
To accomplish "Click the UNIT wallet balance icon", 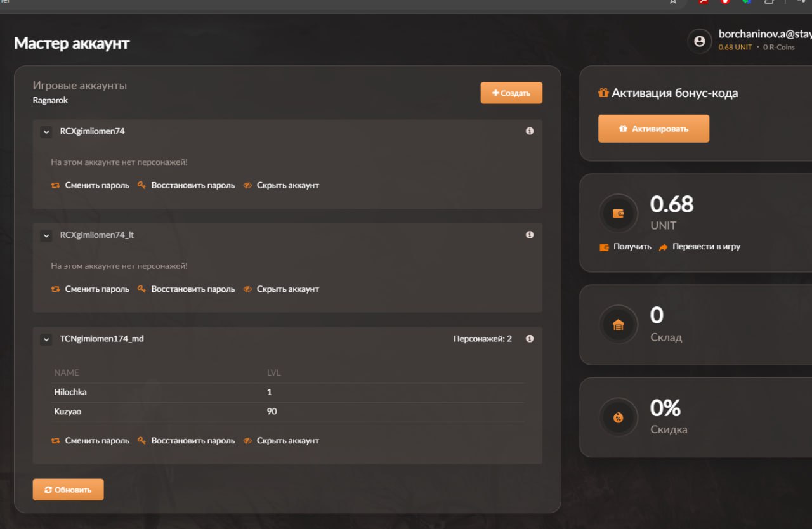I will point(618,214).
